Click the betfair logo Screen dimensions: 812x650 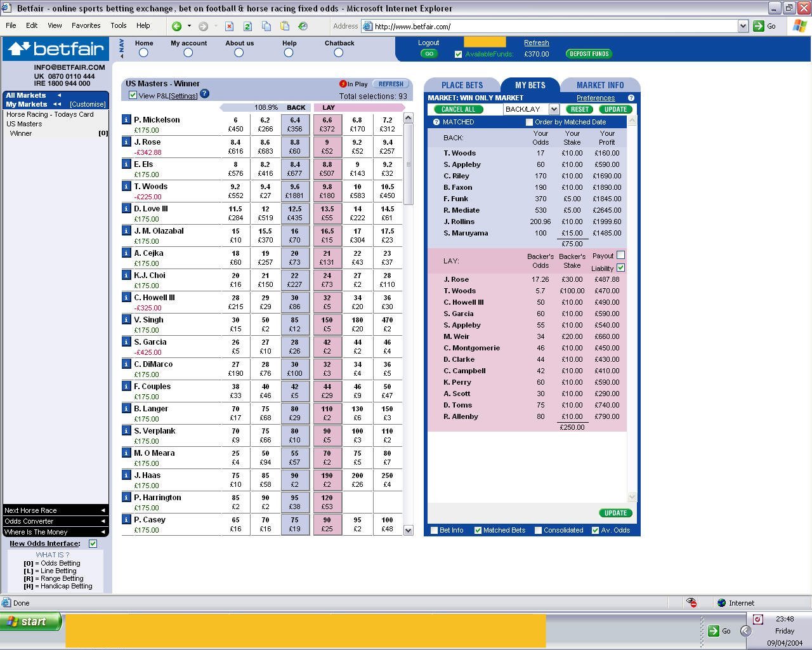[x=57, y=49]
